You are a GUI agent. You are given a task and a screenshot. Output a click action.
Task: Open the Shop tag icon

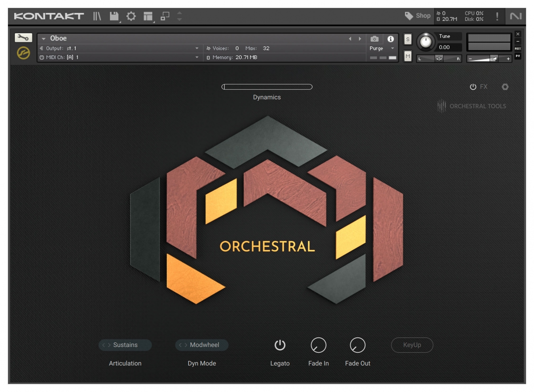point(409,16)
